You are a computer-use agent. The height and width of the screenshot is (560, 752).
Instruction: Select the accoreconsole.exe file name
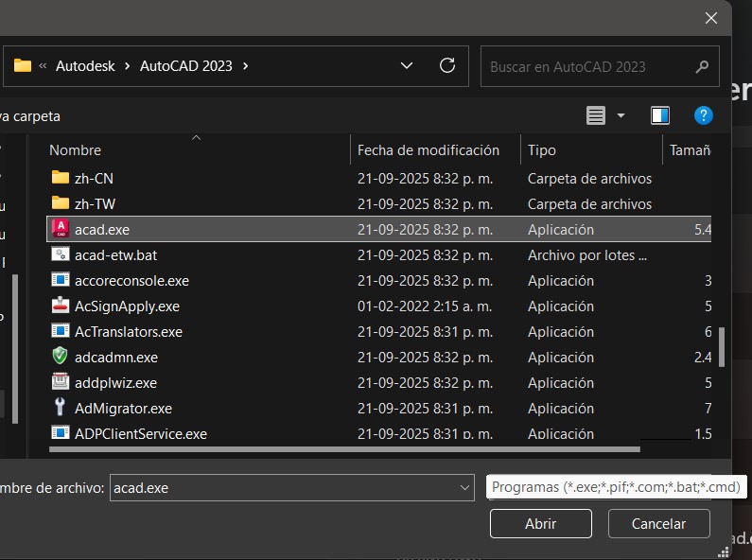click(x=131, y=281)
